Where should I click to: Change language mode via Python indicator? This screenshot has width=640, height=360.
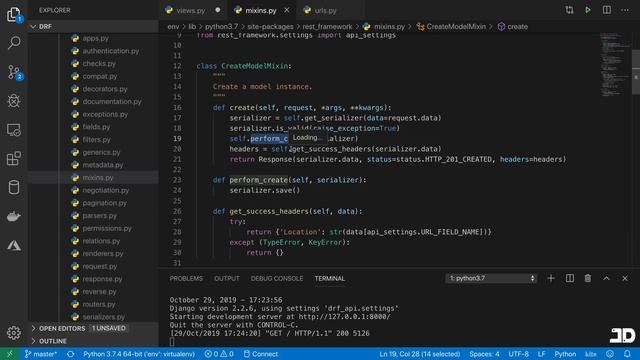[565, 354]
